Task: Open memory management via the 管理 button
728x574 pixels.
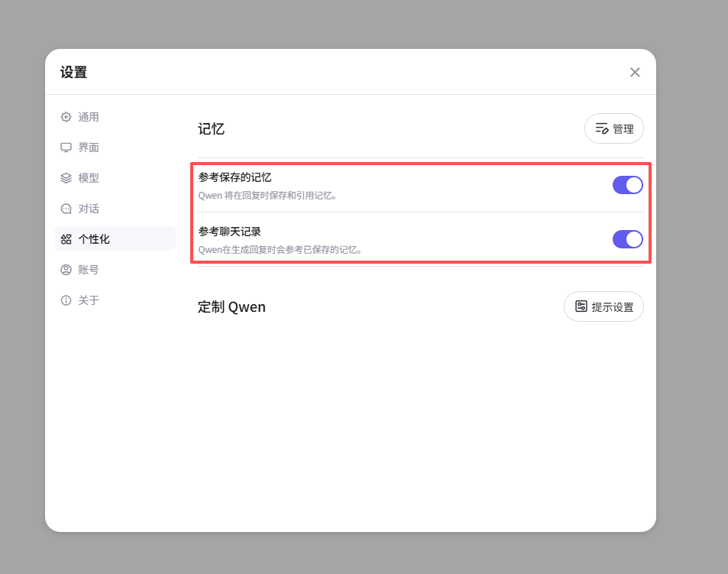Action: [x=613, y=128]
